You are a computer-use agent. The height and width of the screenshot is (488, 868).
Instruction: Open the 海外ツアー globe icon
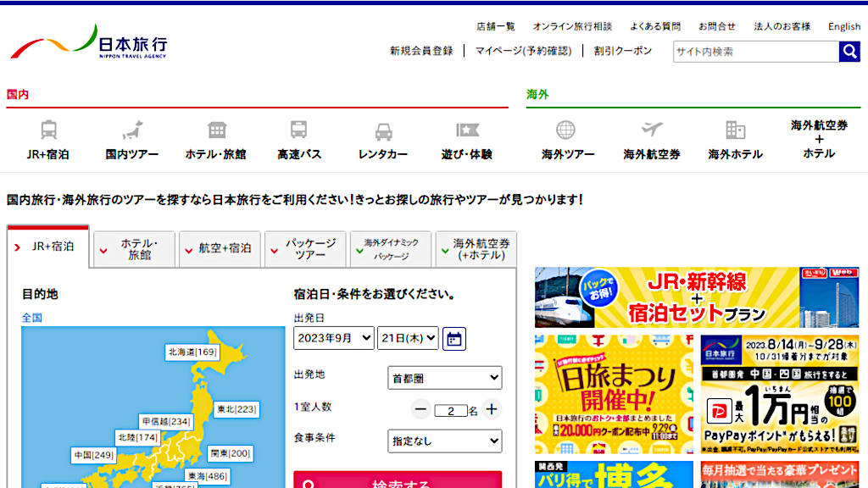565,130
